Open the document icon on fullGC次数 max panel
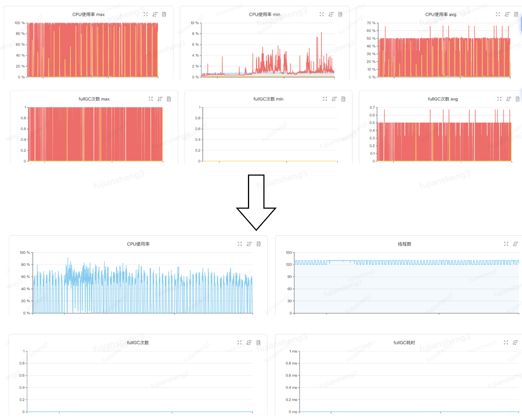Viewport: 522px width, 420px height. (x=169, y=99)
